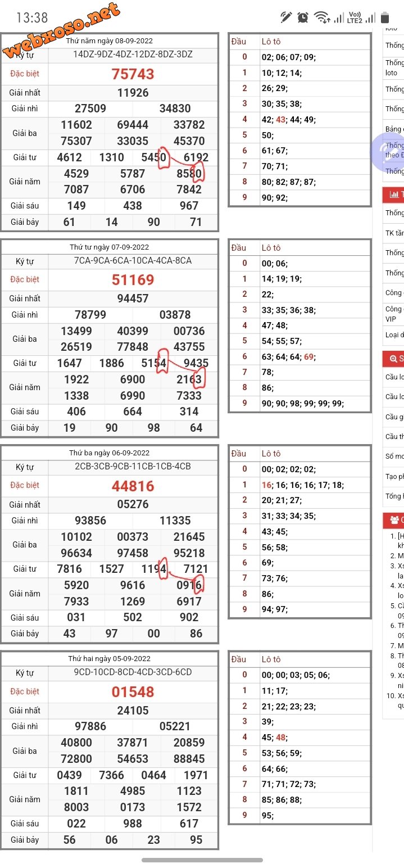This screenshot has width=404, height=868.
Task: Tap fourth prize number 7366
Action: (x=111, y=775)
